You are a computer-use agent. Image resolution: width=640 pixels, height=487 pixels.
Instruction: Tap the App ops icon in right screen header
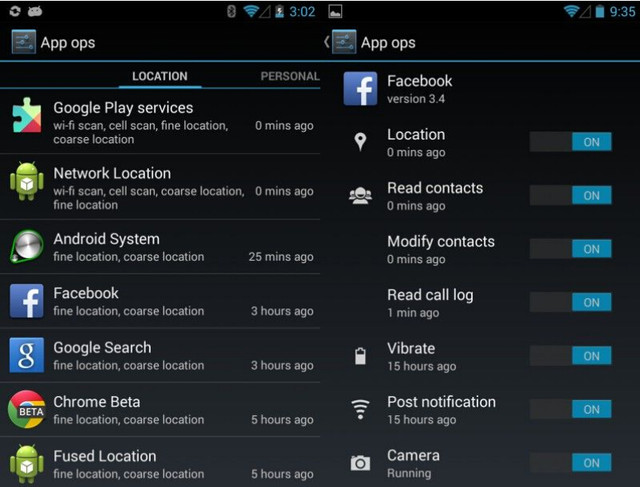click(344, 42)
